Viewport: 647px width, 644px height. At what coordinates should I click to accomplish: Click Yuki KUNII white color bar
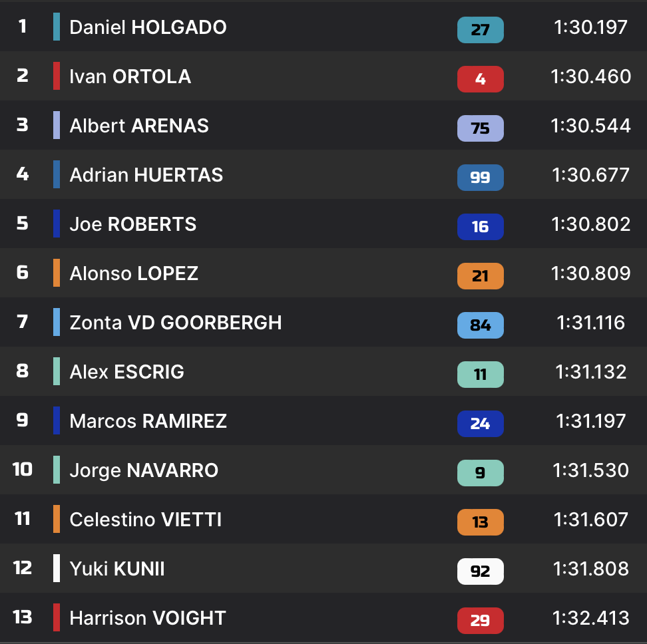[57, 569]
